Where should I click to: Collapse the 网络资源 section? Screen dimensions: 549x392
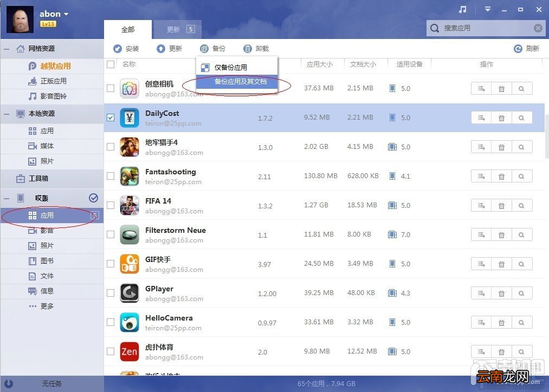pyautogui.click(x=7, y=49)
